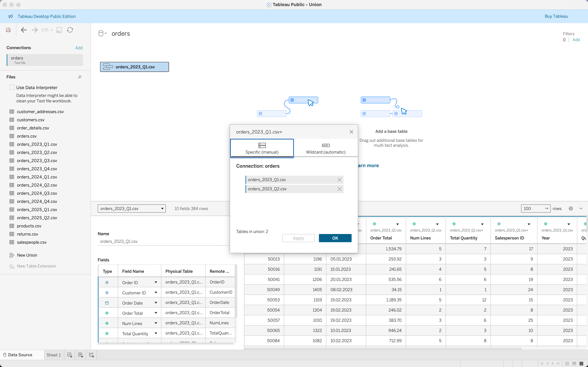
Task: Click the new dashboard icon
Action: (x=81, y=355)
